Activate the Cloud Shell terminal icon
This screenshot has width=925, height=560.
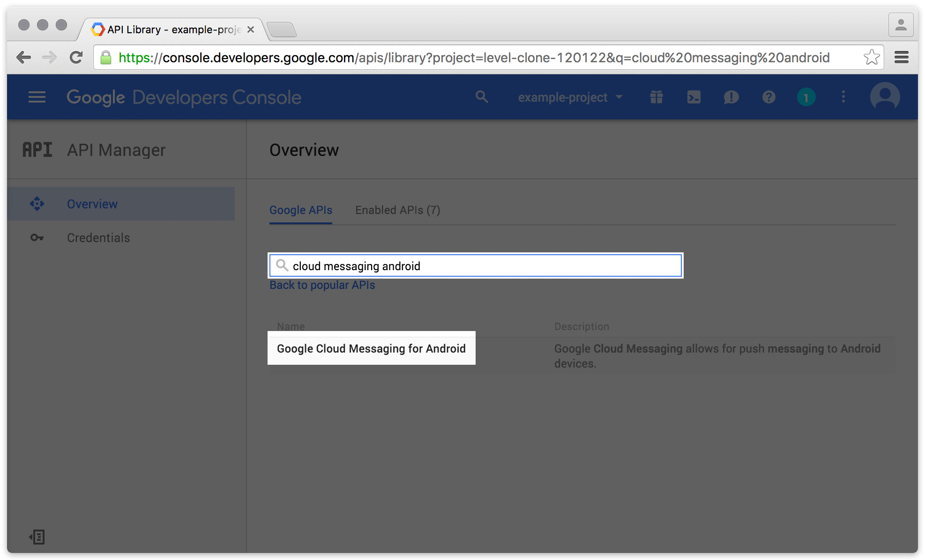click(694, 97)
